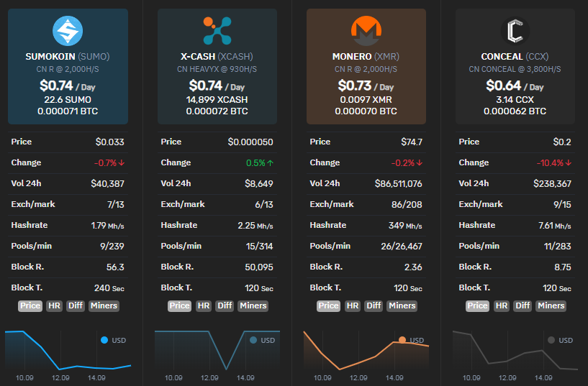
Task: Click the Monero coin logo
Action: 366,31
